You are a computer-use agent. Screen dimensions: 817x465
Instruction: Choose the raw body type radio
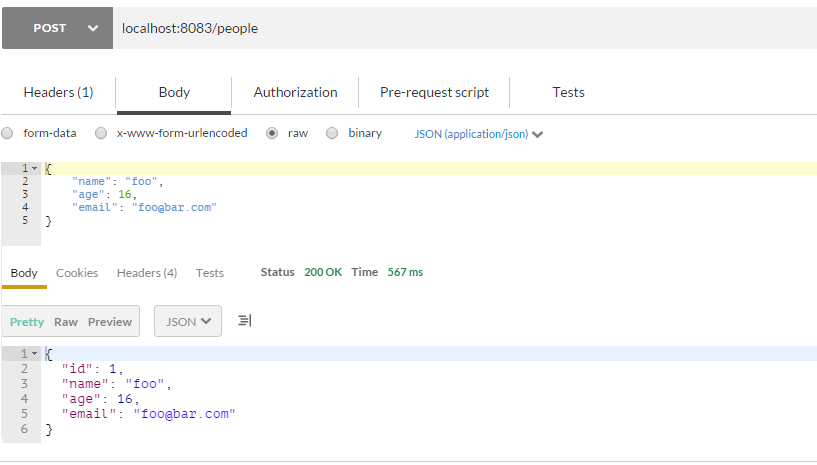272,133
